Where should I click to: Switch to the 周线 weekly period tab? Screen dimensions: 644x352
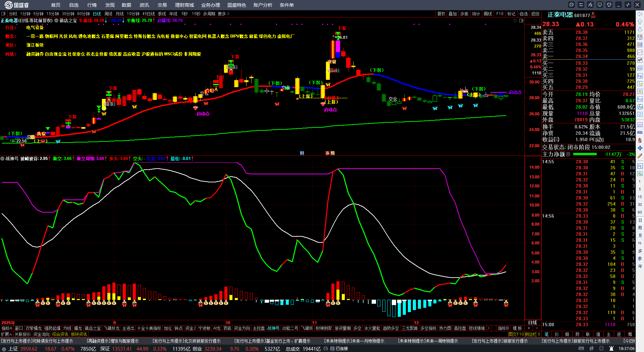(x=108, y=14)
